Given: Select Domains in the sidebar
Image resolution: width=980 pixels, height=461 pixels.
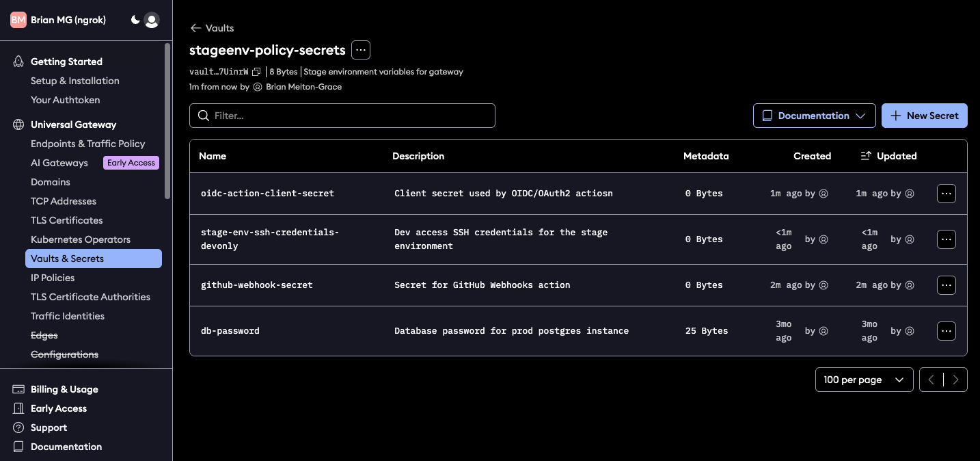Looking at the screenshot, I should point(50,182).
